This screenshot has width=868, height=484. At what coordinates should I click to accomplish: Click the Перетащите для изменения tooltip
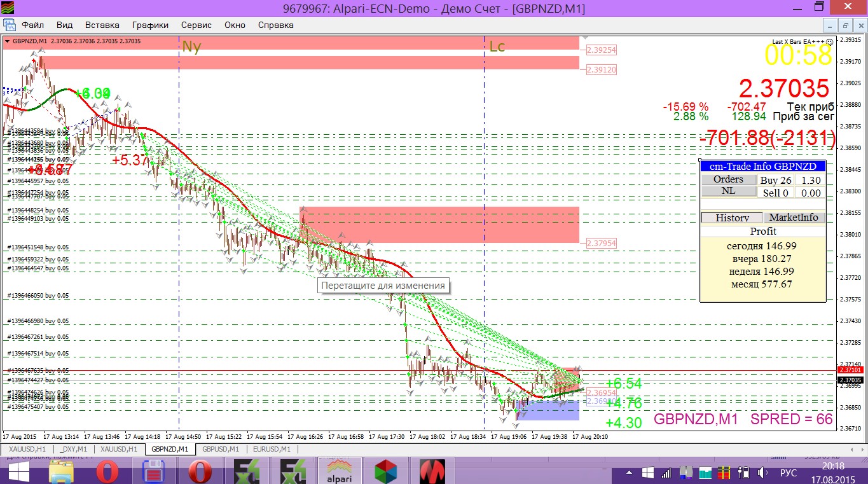[383, 286]
